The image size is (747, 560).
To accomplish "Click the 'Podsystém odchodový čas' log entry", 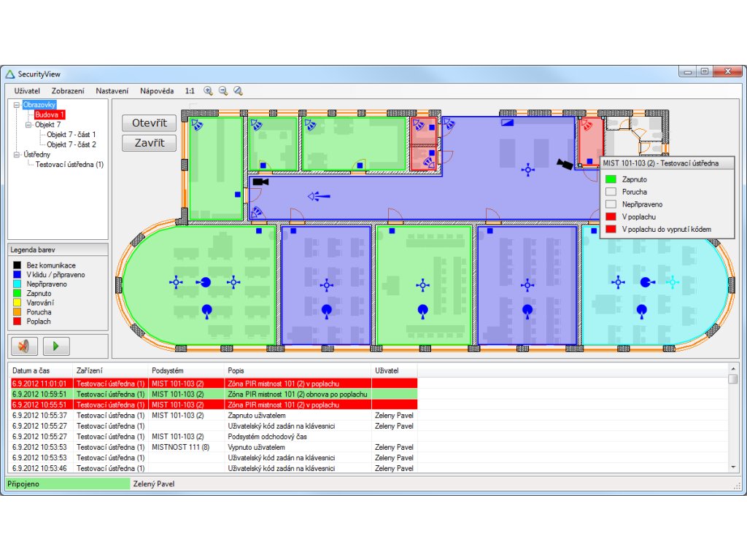I will point(267,437).
